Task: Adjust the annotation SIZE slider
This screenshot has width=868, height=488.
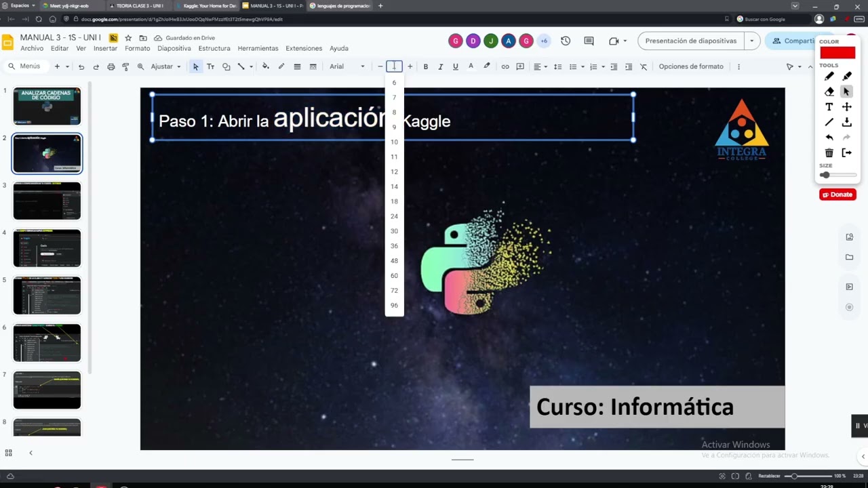Action: tap(837, 175)
